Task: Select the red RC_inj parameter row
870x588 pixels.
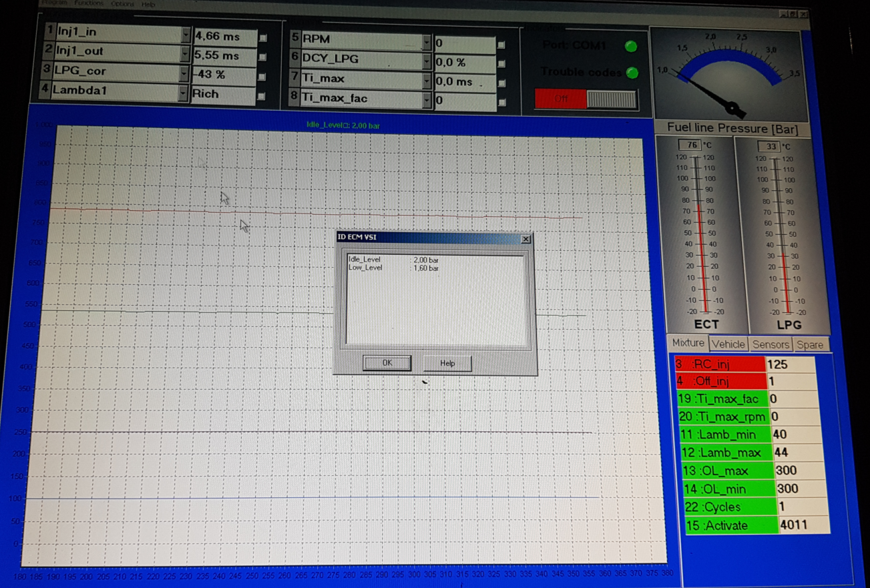Action: (x=720, y=364)
